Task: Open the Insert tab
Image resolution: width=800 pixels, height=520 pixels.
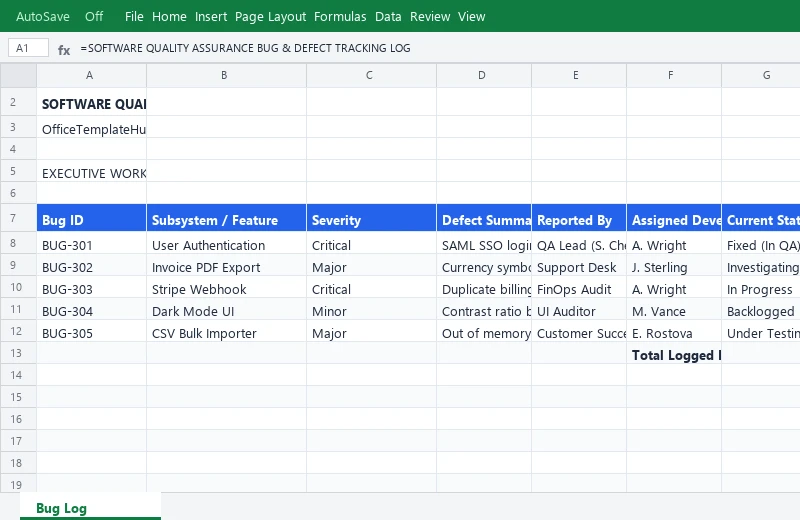Action: tap(211, 16)
